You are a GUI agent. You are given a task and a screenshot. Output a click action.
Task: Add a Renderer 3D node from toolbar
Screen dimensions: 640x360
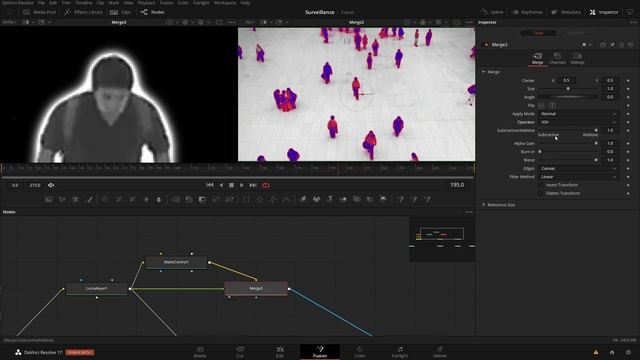(x=383, y=199)
